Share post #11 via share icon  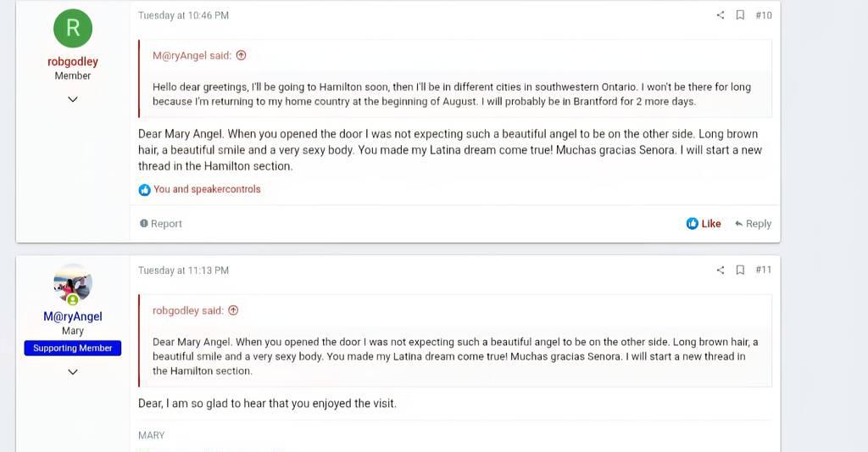(721, 271)
